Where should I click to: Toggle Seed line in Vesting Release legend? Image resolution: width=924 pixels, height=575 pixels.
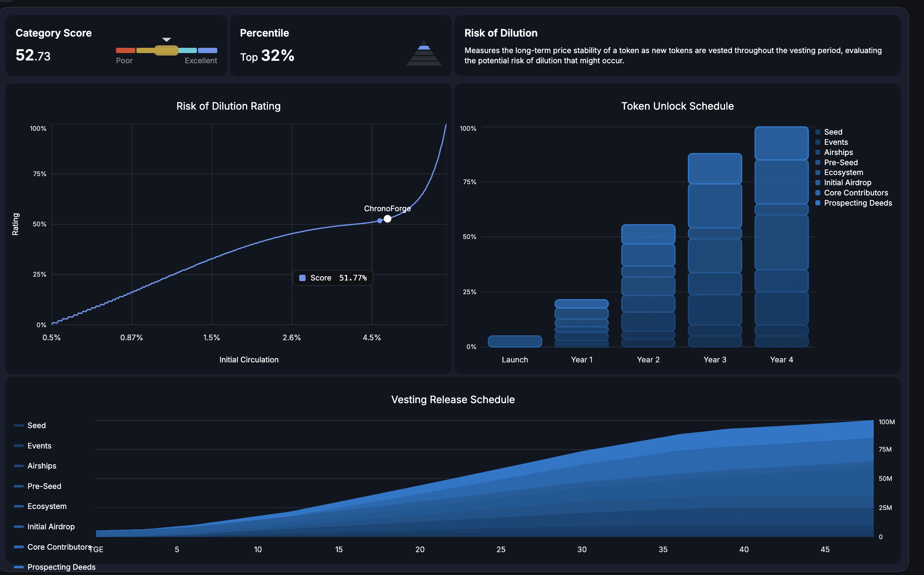[x=30, y=426]
